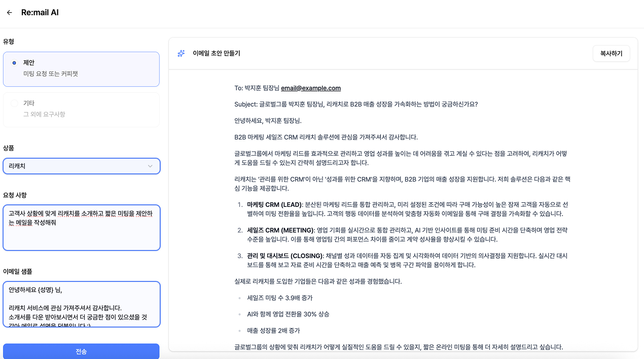Click the 요청 사항 label
Viewport: 644px width, 359px height.
(15, 195)
